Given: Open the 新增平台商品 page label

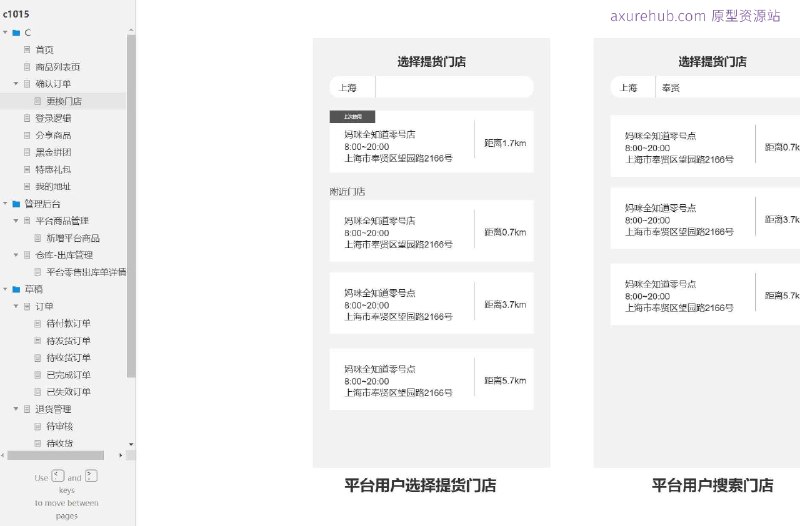Looking at the screenshot, I should [x=73, y=238].
